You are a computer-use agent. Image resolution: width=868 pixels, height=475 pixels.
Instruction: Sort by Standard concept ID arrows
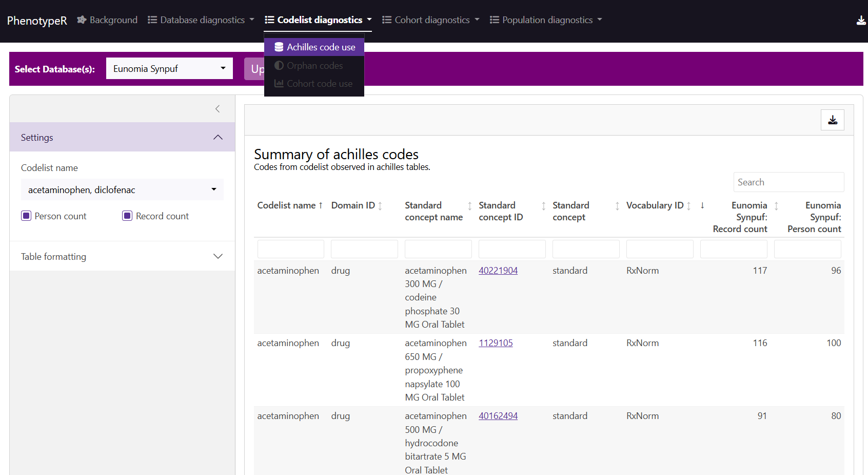543,206
